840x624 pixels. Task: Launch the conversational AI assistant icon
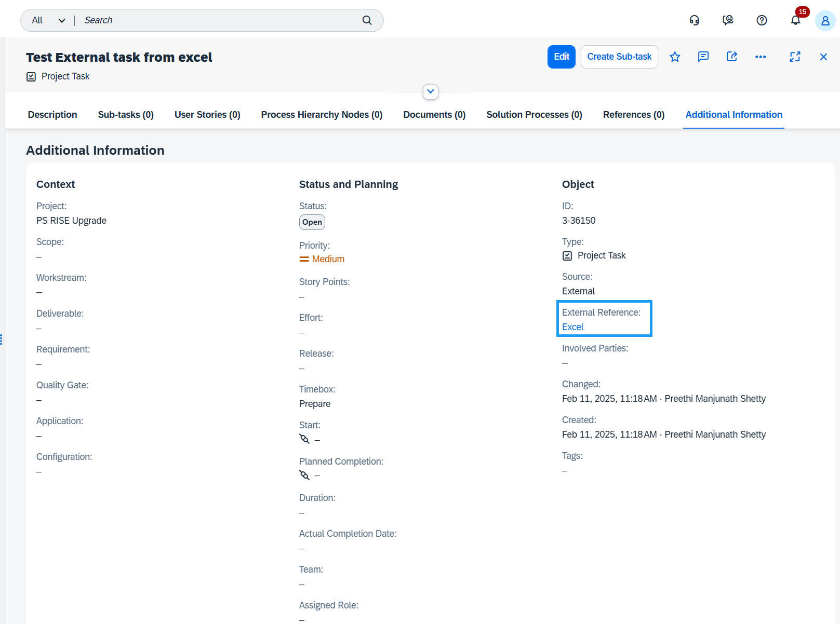click(x=728, y=20)
